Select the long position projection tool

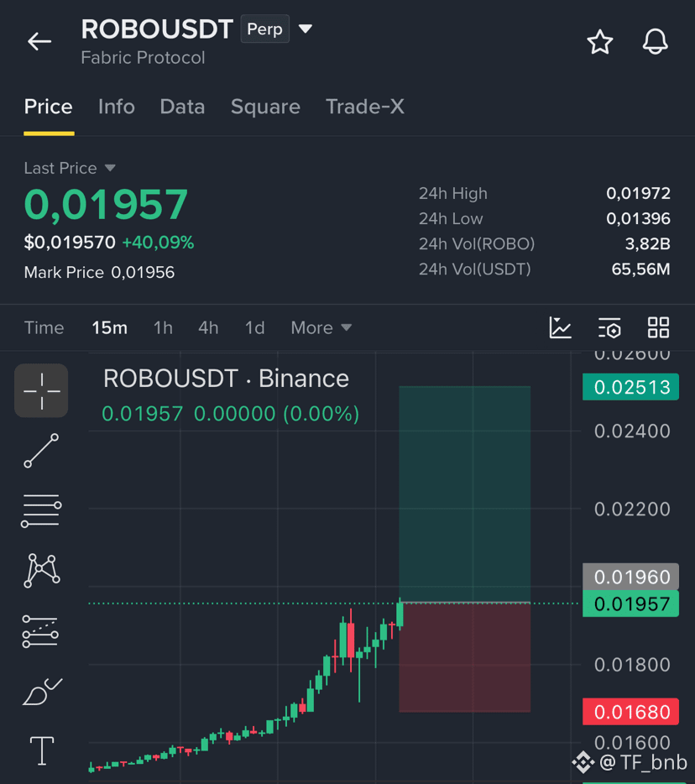[x=40, y=631]
